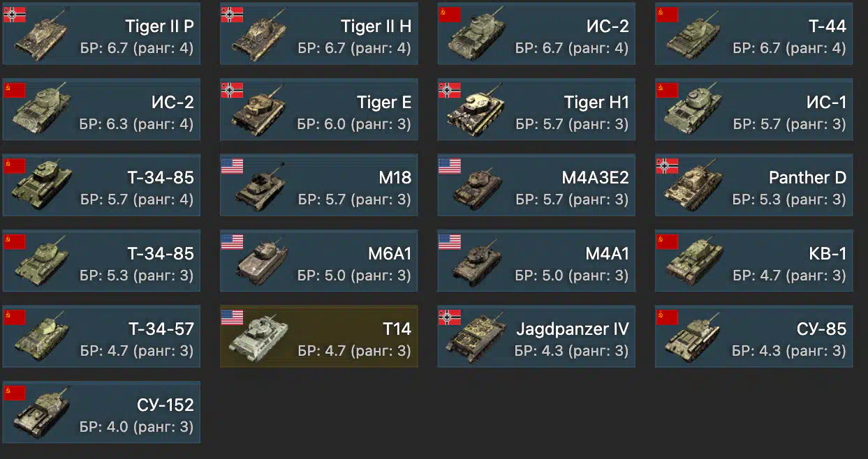
Task: Click the highlighted T14 tank icon
Action: (260, 339)
